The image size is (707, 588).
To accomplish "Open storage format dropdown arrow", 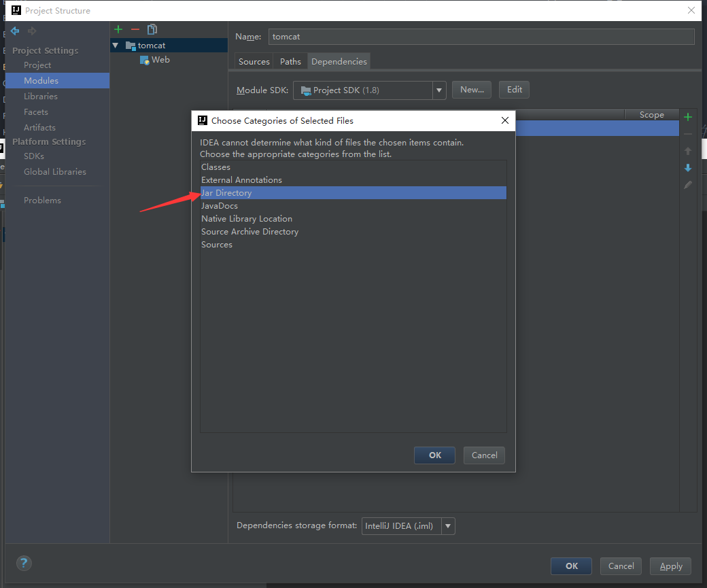I will tap(448, 525).
